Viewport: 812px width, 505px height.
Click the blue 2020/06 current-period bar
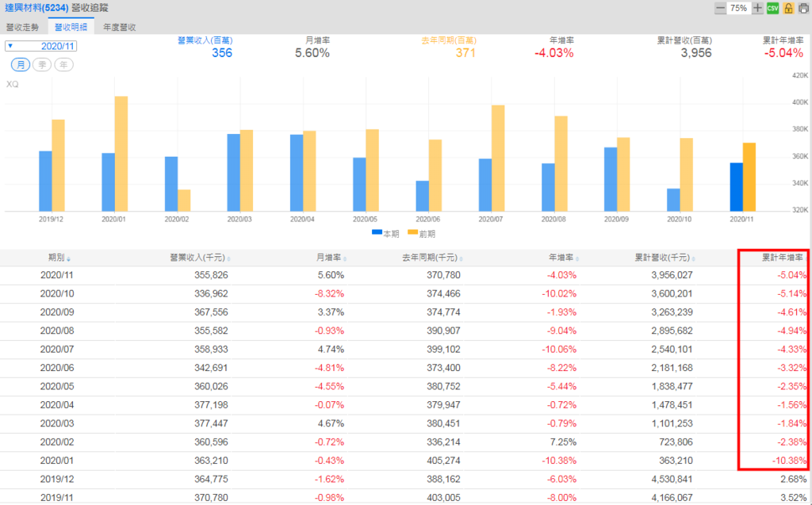click(423, 197)
